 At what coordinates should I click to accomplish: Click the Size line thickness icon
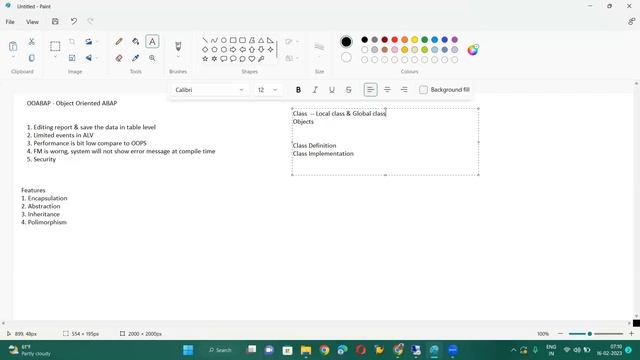[319, 47]
